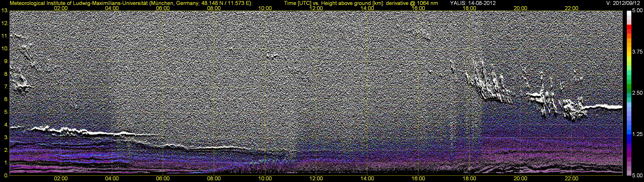Click the 5.00 value at the colorbar bottom
Image resolution: width=644 pixels, height=182 pixels.
pos(637,176)
